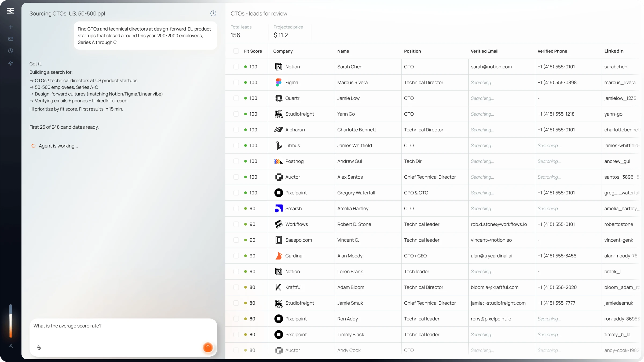
Task: Click the Name column header
Action: point(343,51)
